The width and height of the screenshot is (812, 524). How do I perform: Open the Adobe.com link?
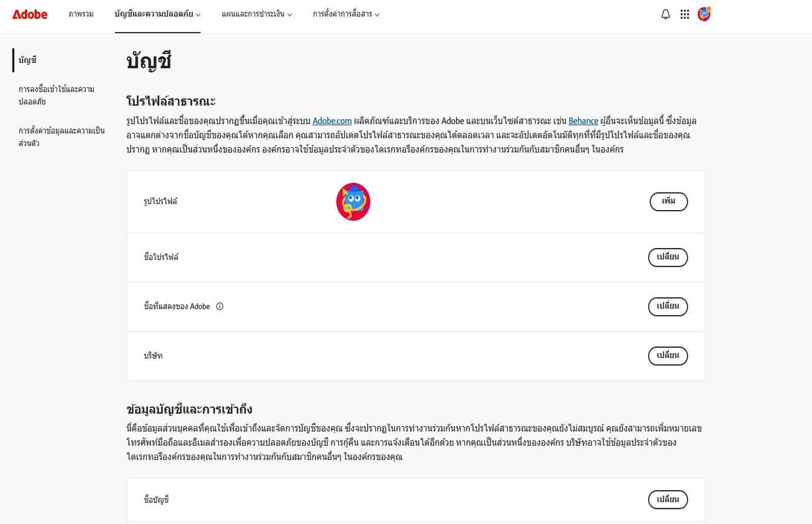click(332, 121)
